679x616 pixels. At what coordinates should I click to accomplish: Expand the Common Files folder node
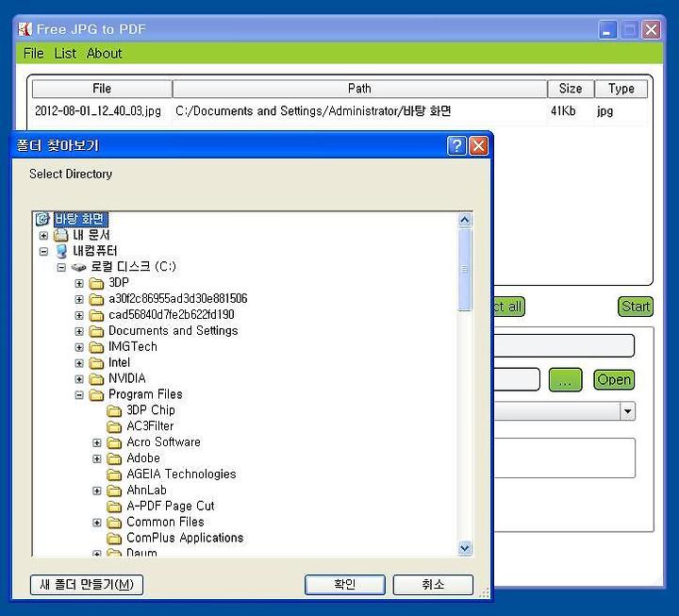tap(96, 523)
